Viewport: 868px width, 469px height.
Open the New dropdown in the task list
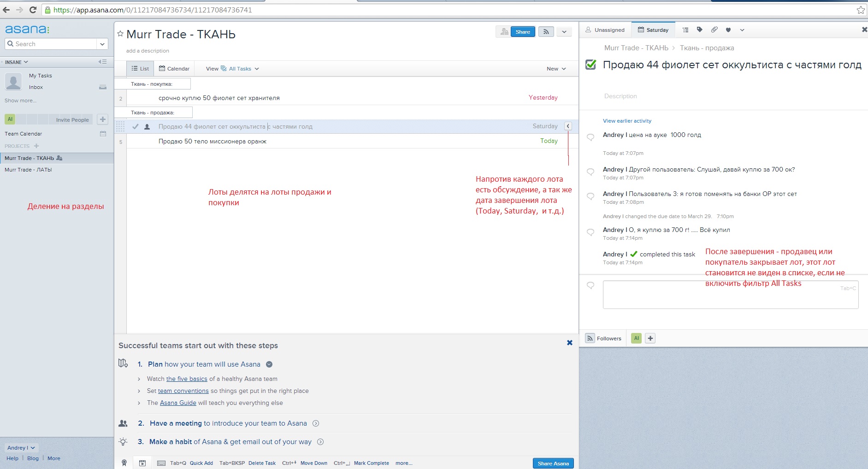pyautogui.click(x=556, y=69)
